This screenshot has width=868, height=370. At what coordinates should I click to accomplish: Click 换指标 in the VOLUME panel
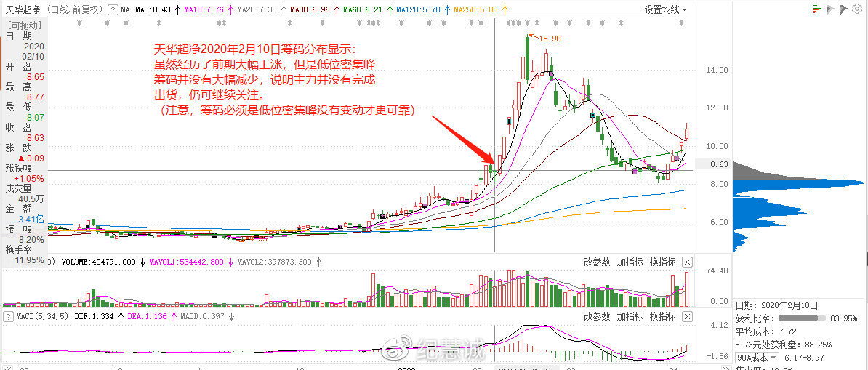point(662,262)
